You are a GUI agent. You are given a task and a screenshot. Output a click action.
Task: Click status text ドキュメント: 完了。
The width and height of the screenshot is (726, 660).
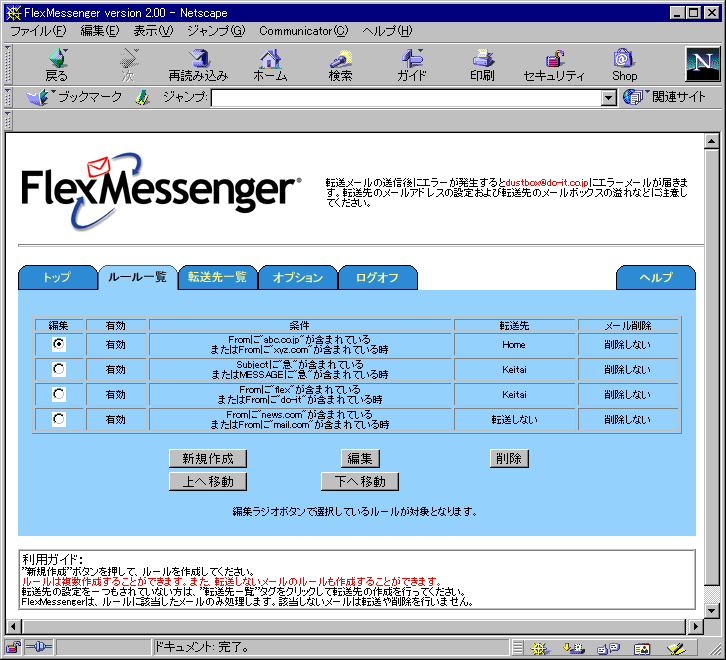[201, 647]
